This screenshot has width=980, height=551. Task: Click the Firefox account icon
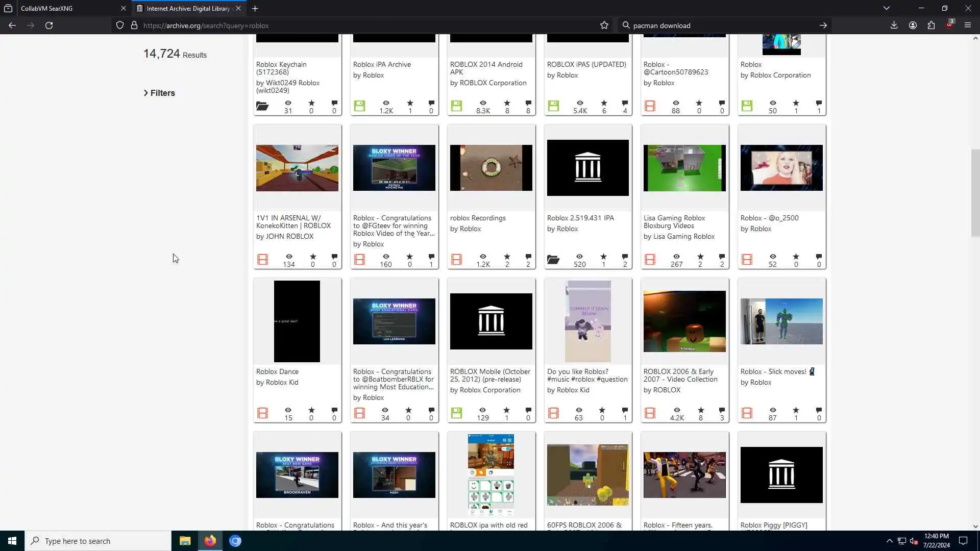tap(913, 26)
